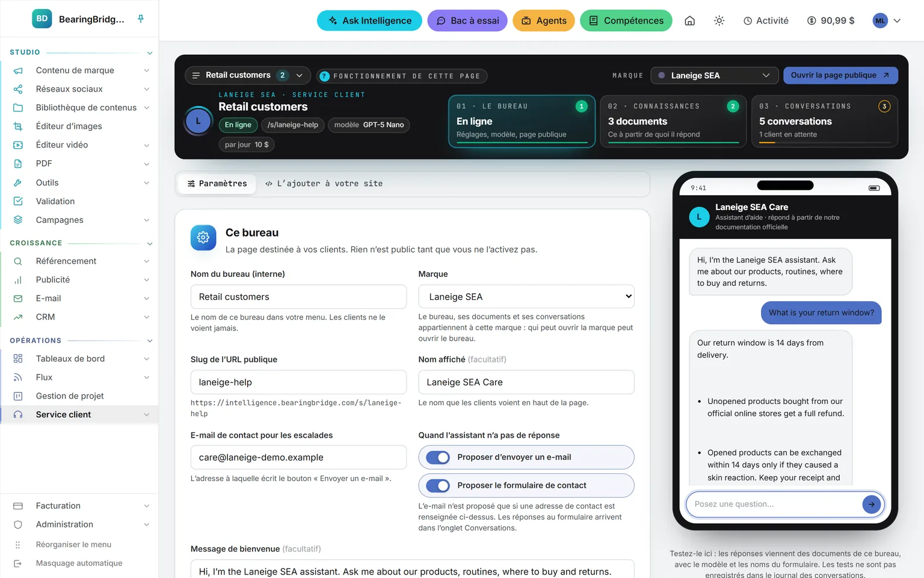The image size is (924, 578).
Task: Open the Marque Laneige SEA select box
Action: click(526, 296)
